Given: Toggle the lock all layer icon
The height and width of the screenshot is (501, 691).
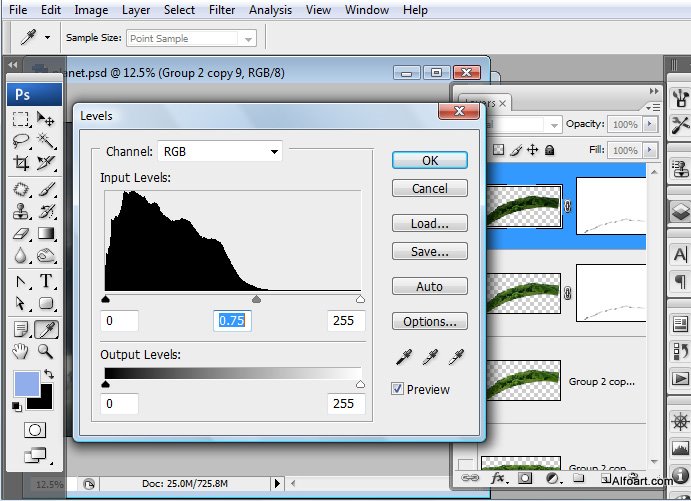Looking at the screenshot, I should (549, 150).
